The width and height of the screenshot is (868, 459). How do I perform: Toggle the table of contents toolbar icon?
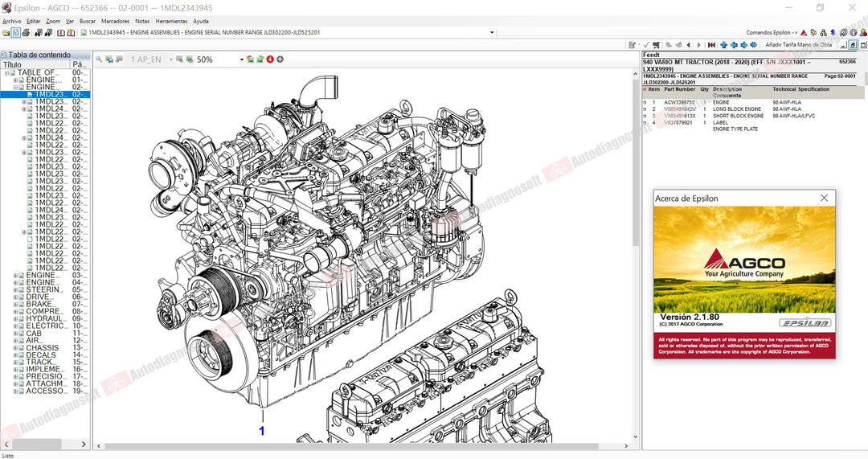click(x=15, y=33)
